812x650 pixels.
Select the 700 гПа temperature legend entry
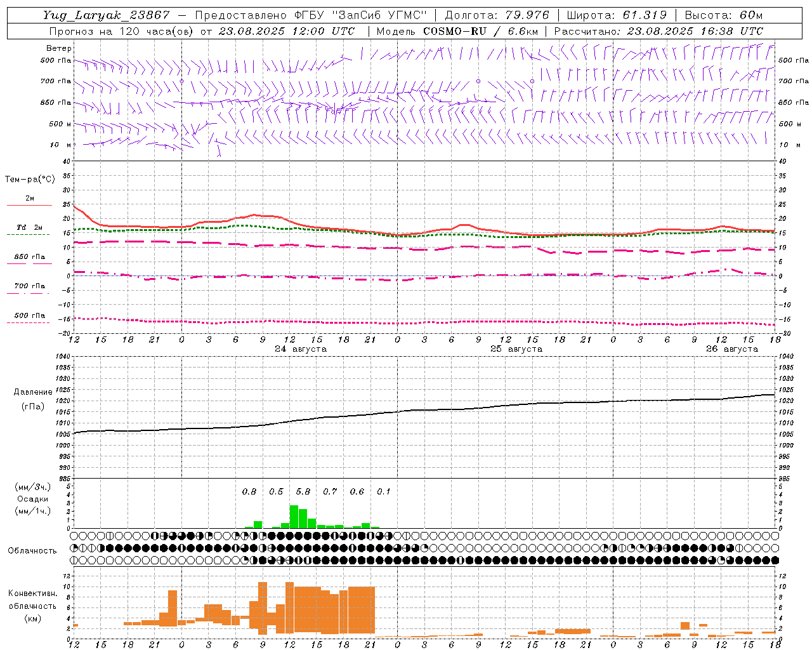coord(30,286)
